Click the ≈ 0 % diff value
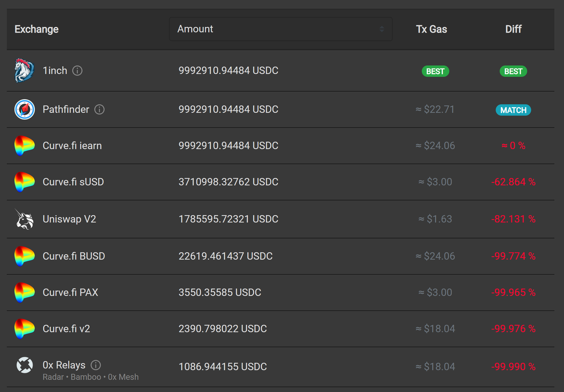Image resolution: width=564 pixels, height=392 pixels. 513,146
